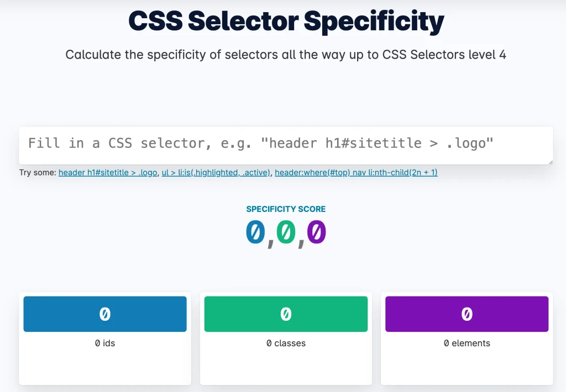566x392 pixels.
Task: Click the '0 elements' caption below the purple badge
Action: tap(467, 343)
